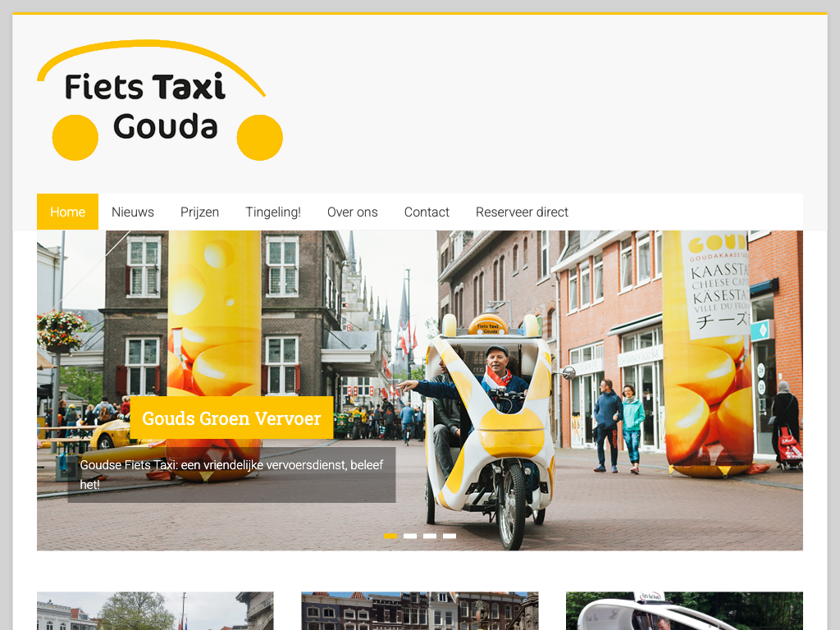
Task: Open the Home menu item
Action: coord(67,212)
